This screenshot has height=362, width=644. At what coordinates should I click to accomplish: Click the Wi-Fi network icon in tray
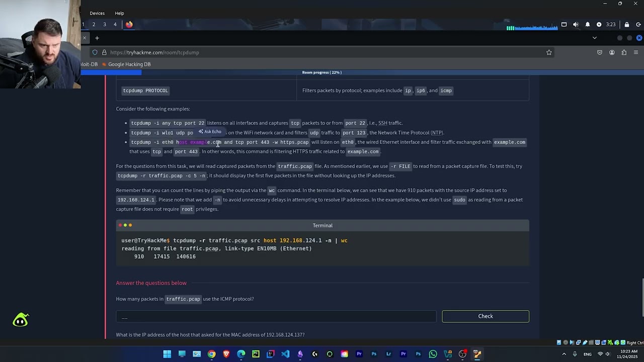tap(600, 354)
